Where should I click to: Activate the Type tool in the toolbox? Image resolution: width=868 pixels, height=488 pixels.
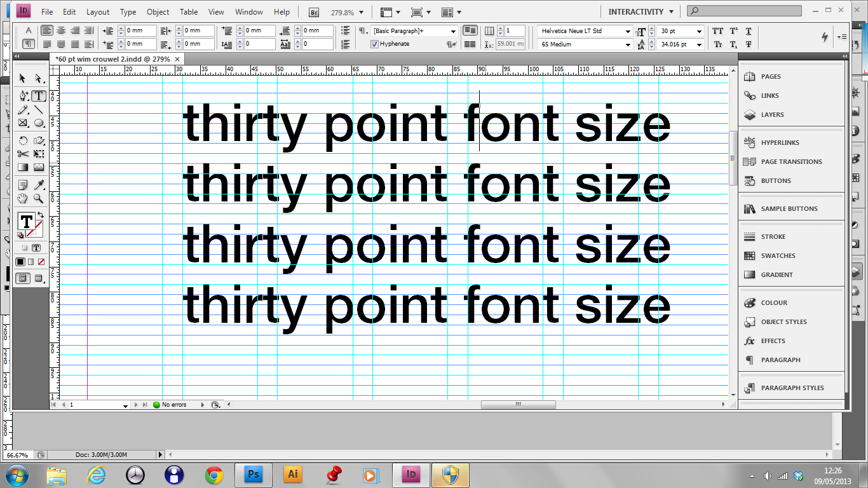tap(39, 95)
